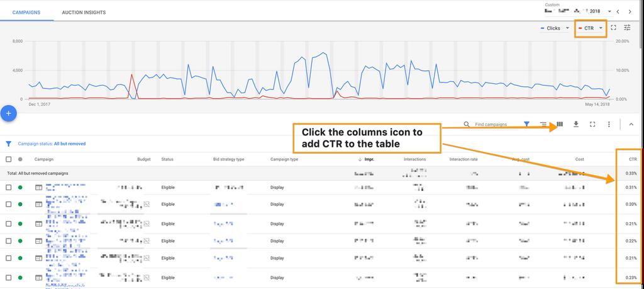The image size is (644, 289).
Task: Click campaign type icon in 0.23% CTR row
Action: click(x=38, y=278)
